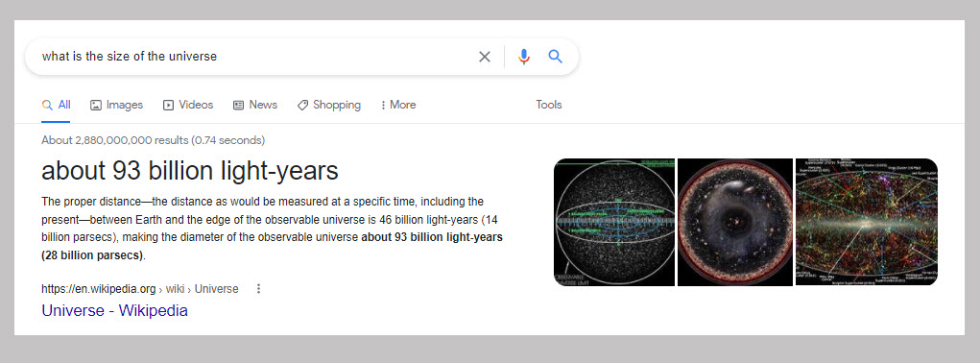Select the Images icon in filters

coord(96,105)
